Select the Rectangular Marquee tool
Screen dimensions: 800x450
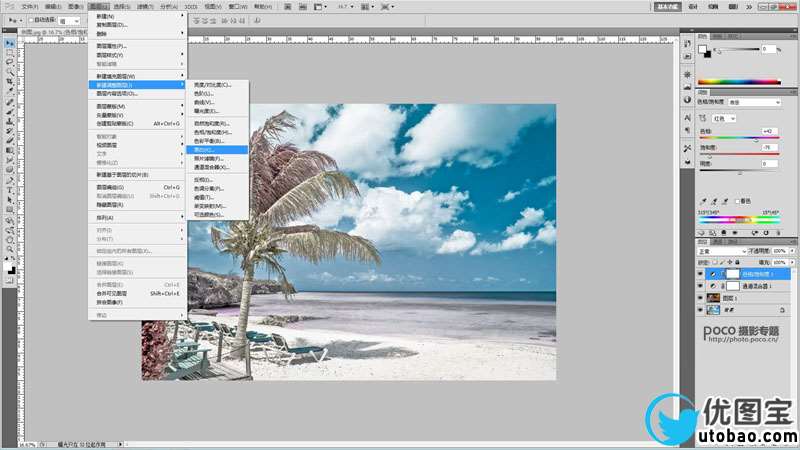click(10, 53)
